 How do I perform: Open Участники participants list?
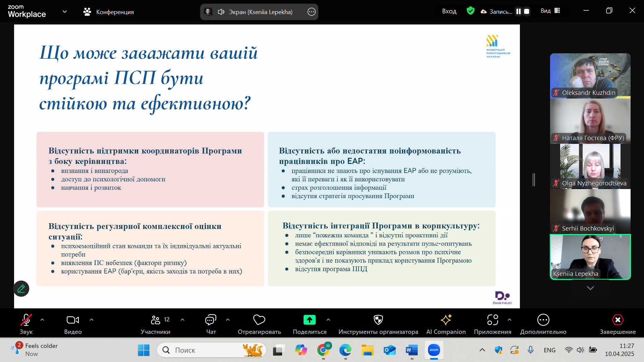pyautogui.click(x=156, y=320)
